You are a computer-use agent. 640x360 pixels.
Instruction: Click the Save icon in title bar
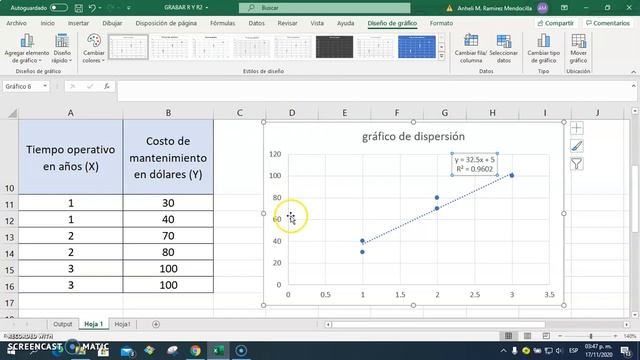tap(79, 8)
